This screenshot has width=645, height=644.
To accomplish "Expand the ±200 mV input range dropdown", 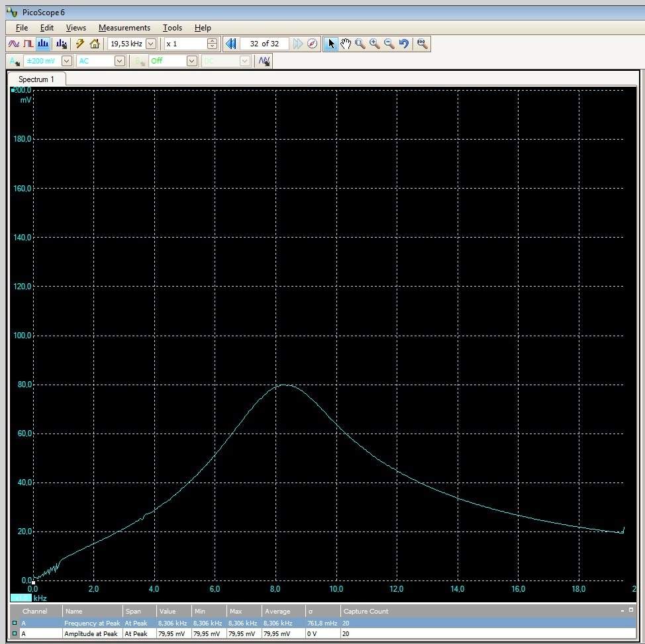I will point(66,61).
